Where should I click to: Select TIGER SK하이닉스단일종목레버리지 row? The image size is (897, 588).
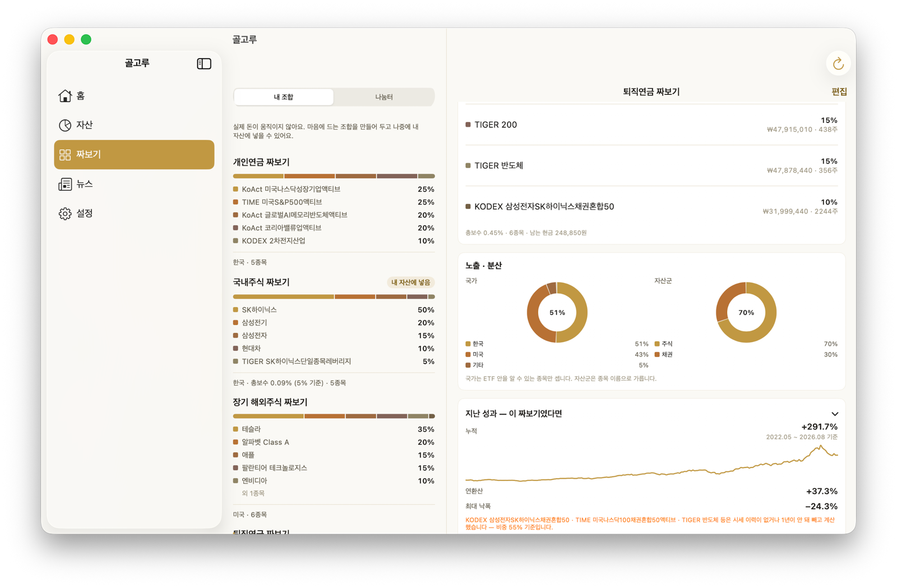click(334, 362)
